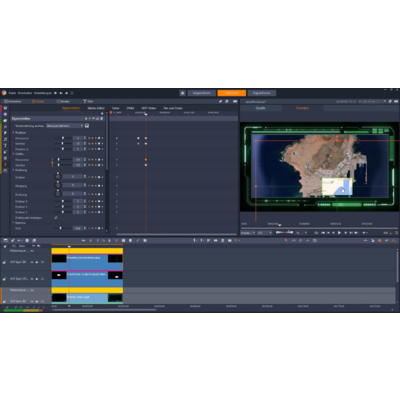Viewport: 400px width, 400px height.
Task: Click the Exportieren button
Action: pos(262,93)
